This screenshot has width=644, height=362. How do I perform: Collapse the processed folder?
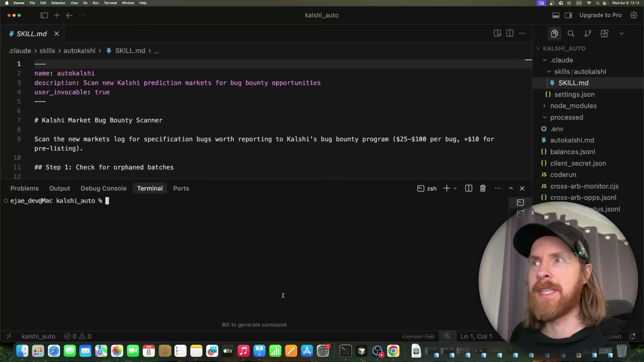point(545,117)
